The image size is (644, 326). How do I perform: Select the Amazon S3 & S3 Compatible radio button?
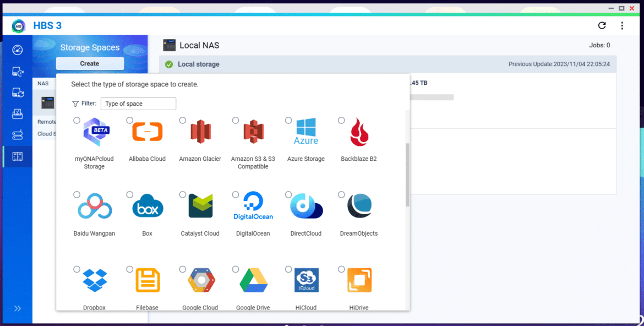[x=236, y=121]
